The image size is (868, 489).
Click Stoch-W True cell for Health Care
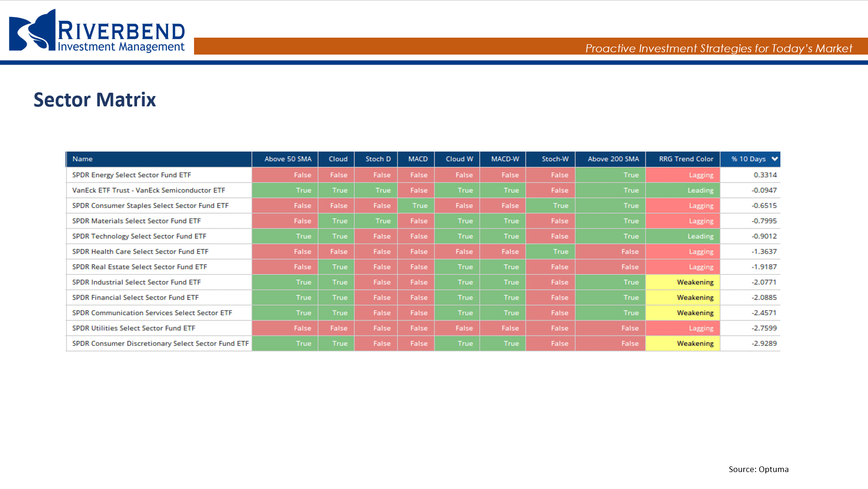(550, 251)
